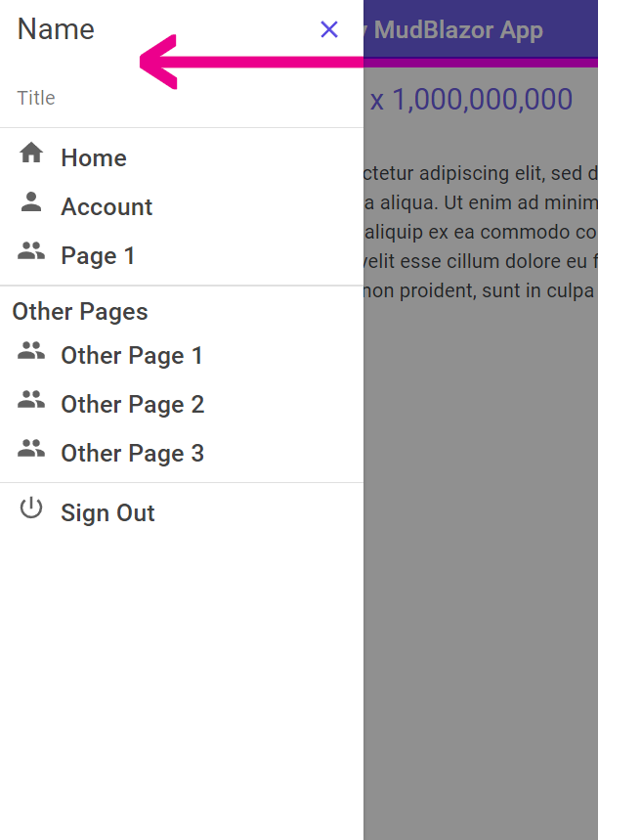Collapse the Other Pages section
641x840 pixels.
[x=80, y=311]
